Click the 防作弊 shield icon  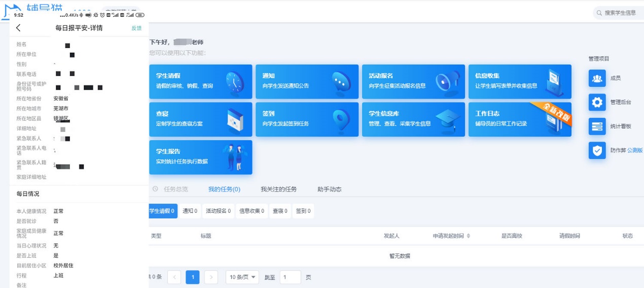(x=597, y=150)
